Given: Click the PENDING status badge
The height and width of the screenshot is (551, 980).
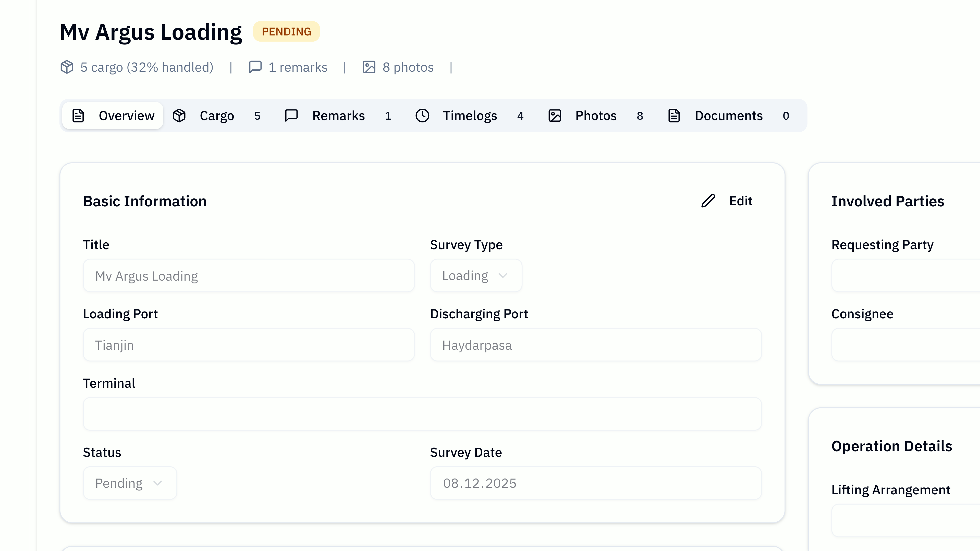Looking at the screenshot, I should [286, 32].
